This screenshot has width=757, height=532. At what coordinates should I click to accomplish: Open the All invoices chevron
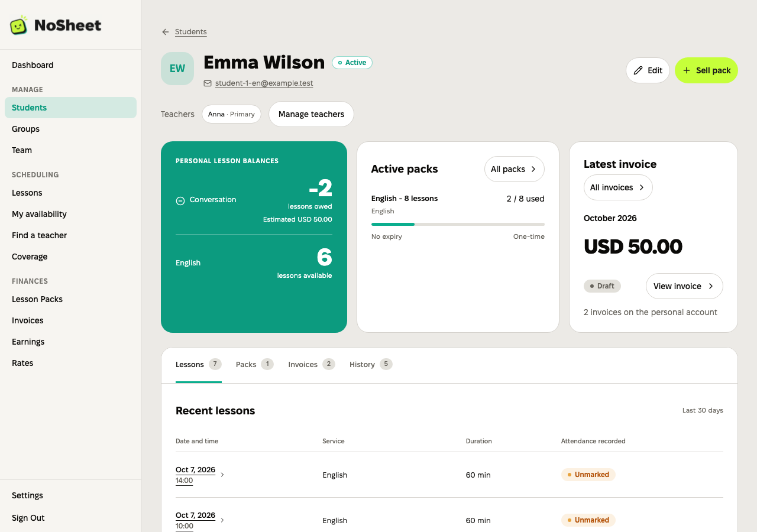coord(642,187)
